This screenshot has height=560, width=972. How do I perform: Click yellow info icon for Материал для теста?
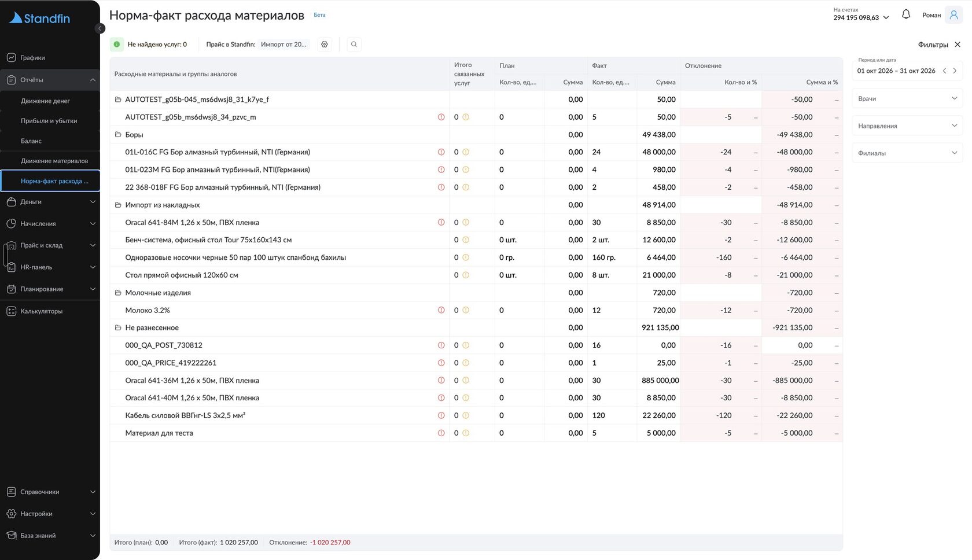click(x=466, y=433)
